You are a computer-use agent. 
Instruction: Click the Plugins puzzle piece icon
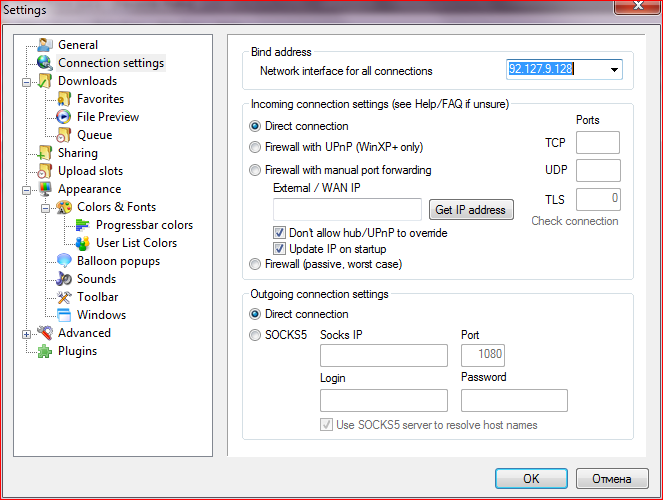[x=44, y=351]
